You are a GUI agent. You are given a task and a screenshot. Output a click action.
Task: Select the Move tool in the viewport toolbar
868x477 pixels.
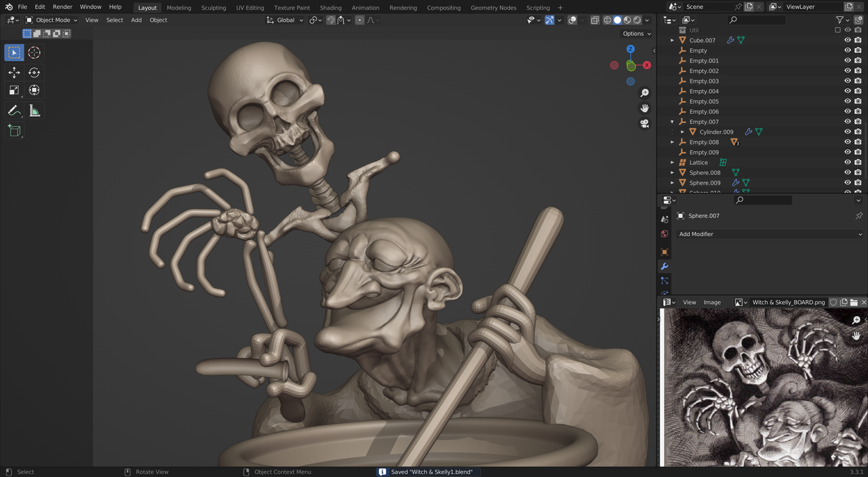[x=14, y=72]
